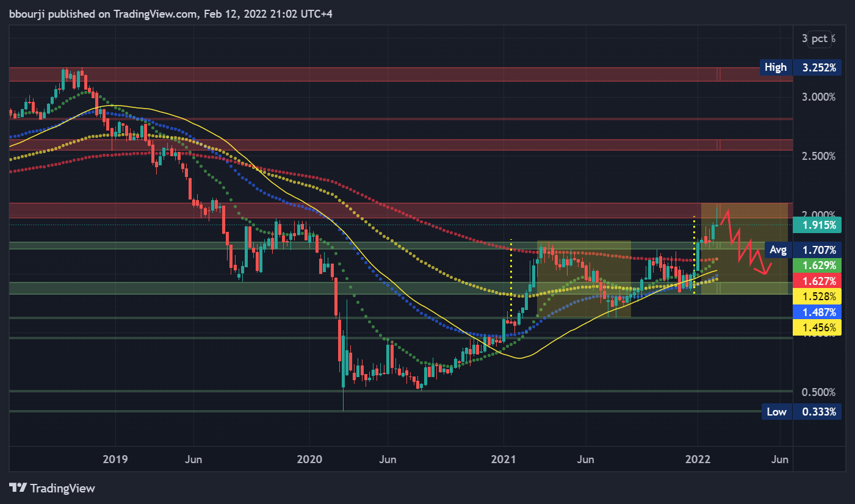Select the Low 0.333% price label

tap(801, 412)
